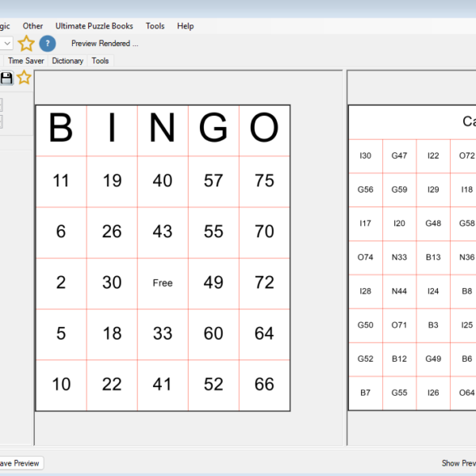Select number 75 on the bingo card

[x=264, y=181]
